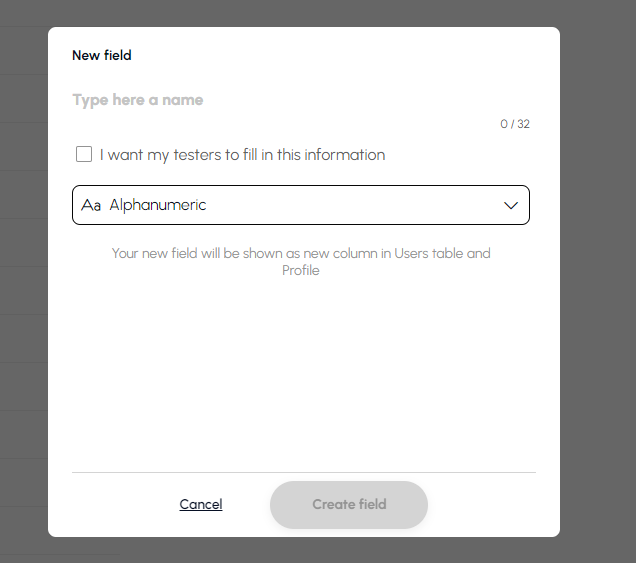Screen dimensions: 636x563
Task: Click the Aa alphanumeric type icon
Action: pyautogui.click(x=91, y=205)
